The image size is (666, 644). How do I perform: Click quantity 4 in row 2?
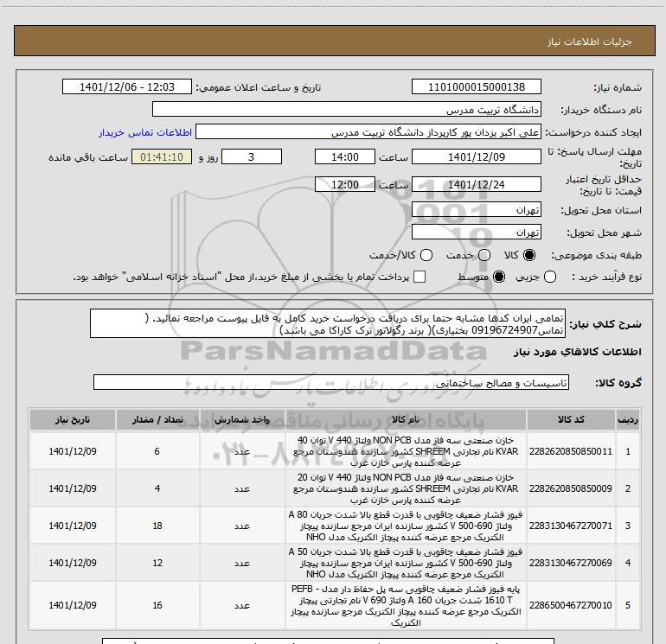point(157,488)
